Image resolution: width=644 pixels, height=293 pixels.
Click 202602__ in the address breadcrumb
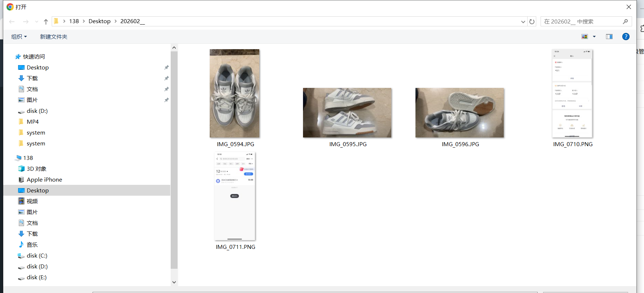[x=132, y=21]
